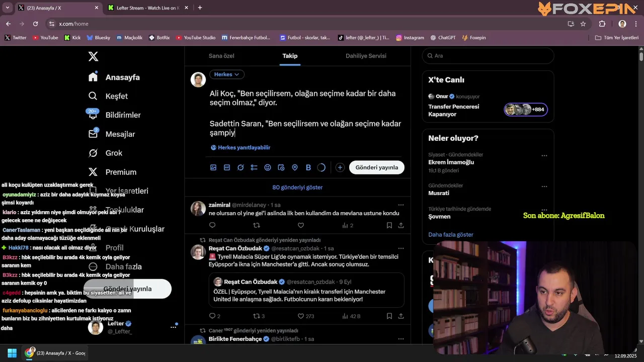This screenshot has height=362, width=644.
Task: Open Chrome profile avatar
Action: tap(622, 24)
